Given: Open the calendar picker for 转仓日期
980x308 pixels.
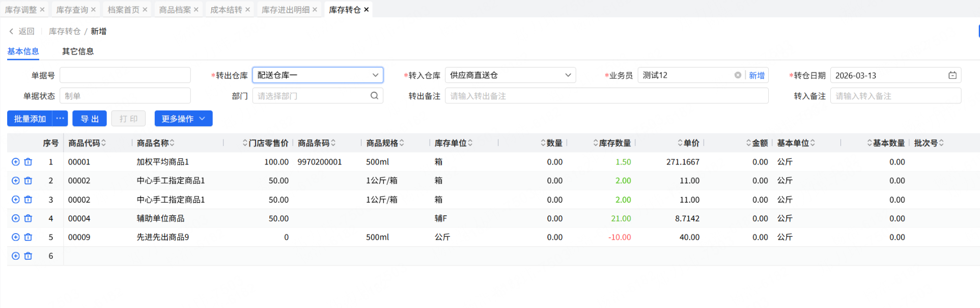Looking at the screenshot, I should click(x=952, y=75).
